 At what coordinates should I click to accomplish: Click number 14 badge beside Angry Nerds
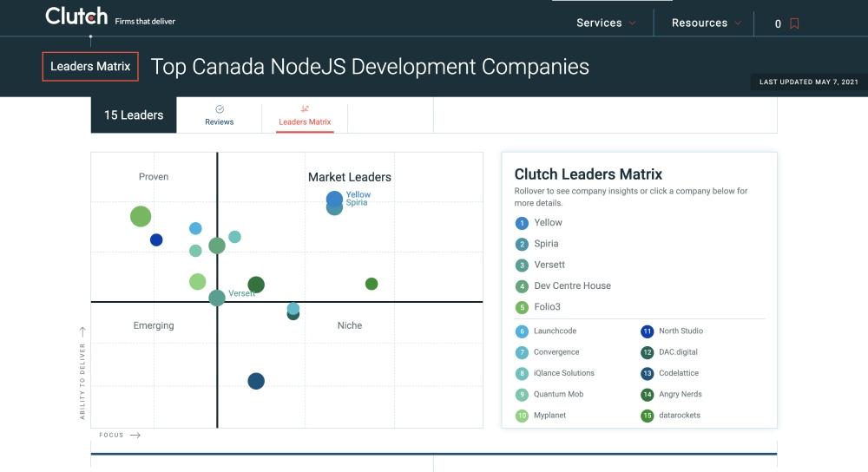(648, 395)
